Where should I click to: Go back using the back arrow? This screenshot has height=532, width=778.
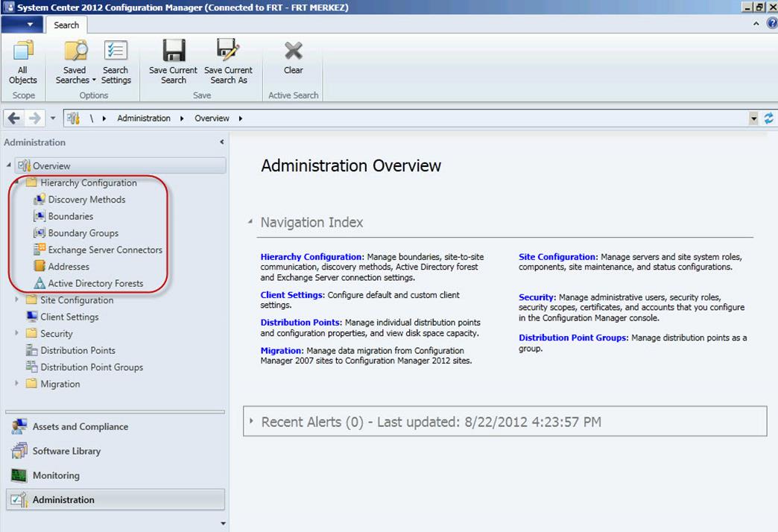[x=14, y=118]
